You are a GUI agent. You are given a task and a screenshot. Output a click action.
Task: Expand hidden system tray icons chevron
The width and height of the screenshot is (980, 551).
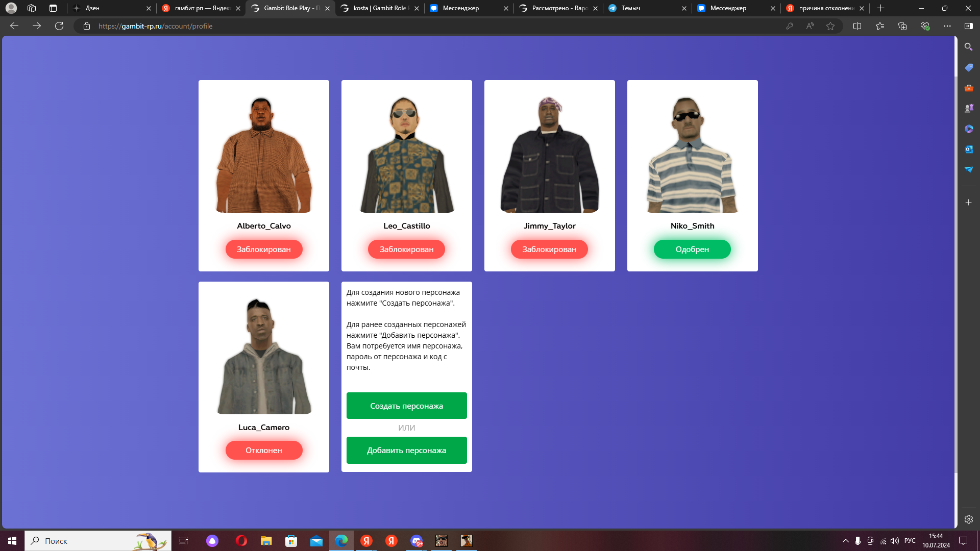click(845, 541)
